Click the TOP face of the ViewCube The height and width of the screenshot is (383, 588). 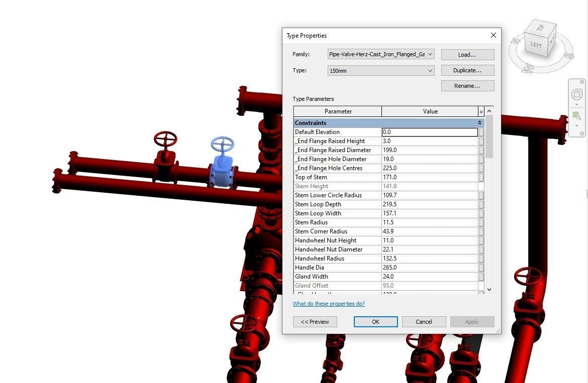pyautogui.click(x=539, y=28)
